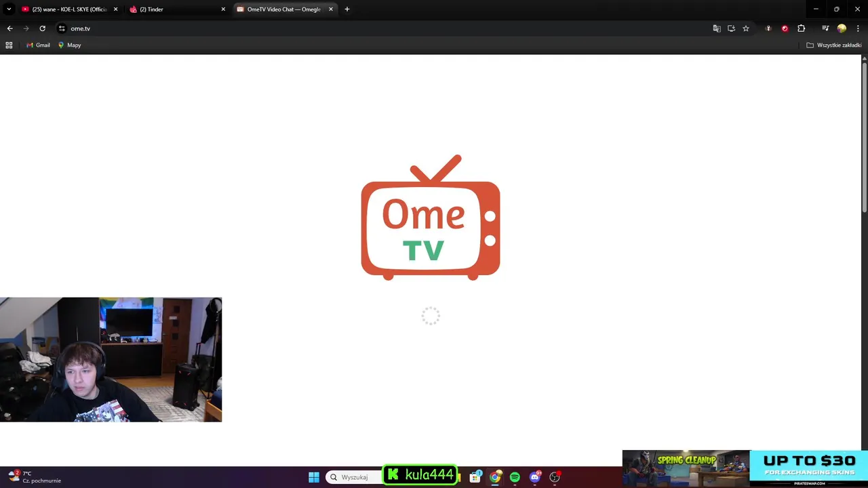Open a new tab with plus button
The width and height of the screenshot is (868, 488).
(347, 9)
